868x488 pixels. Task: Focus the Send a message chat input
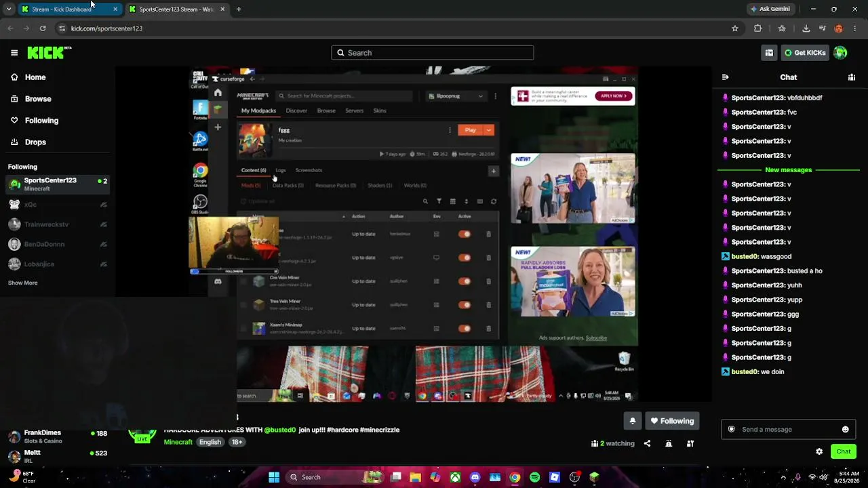(789, 429)
